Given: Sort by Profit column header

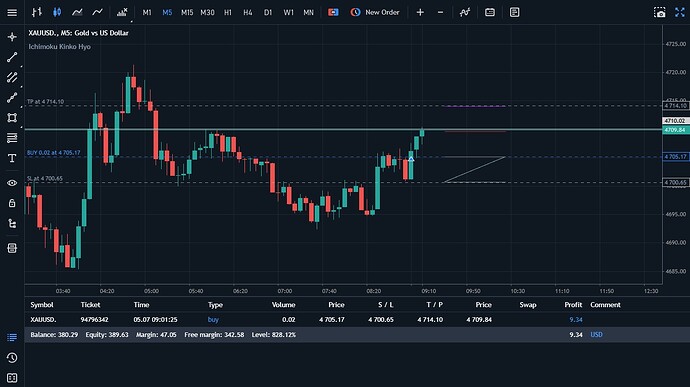Looking at the screenshot, I should [x=573, y=305].
